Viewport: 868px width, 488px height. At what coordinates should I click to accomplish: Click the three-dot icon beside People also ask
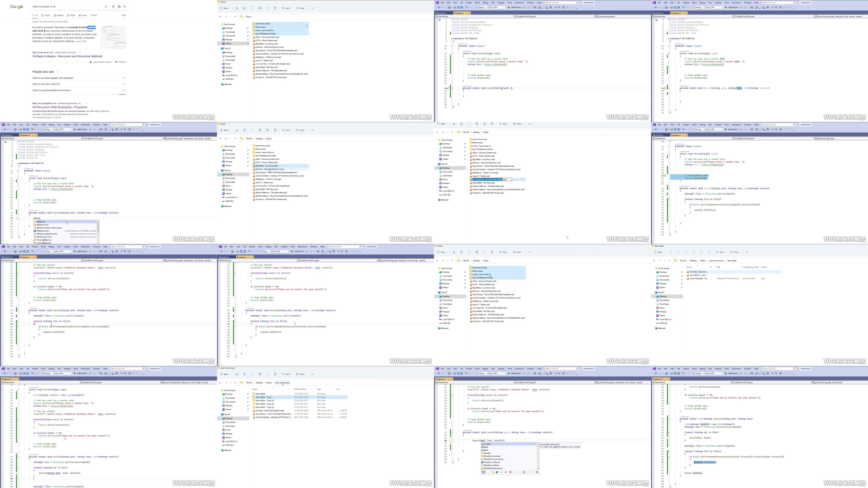pos(57,71)
